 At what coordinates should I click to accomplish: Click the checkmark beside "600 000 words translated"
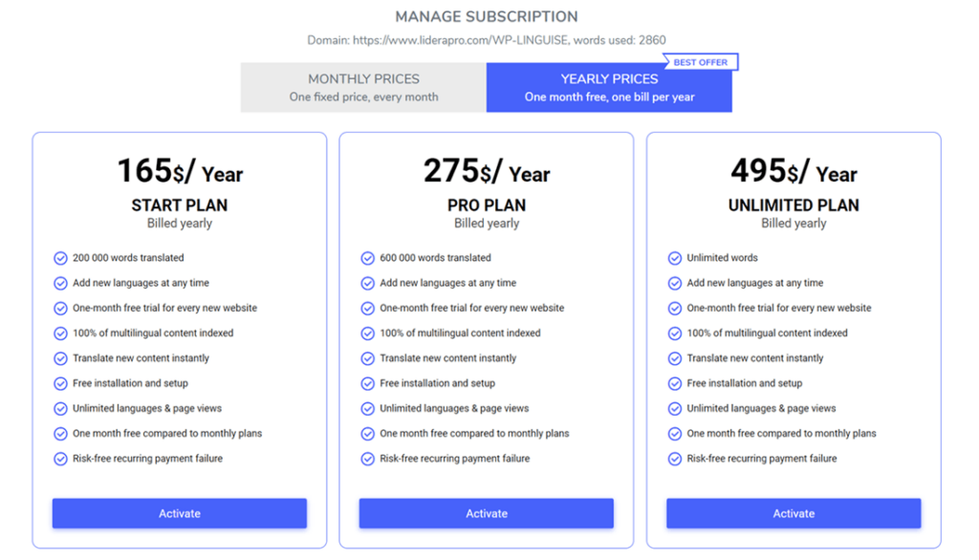pos(367,258)
